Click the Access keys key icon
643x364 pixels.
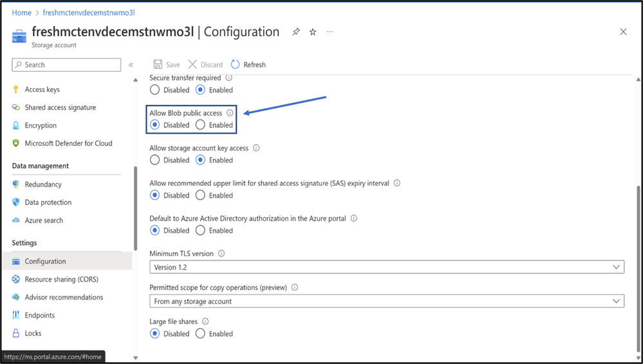(16, 89)
